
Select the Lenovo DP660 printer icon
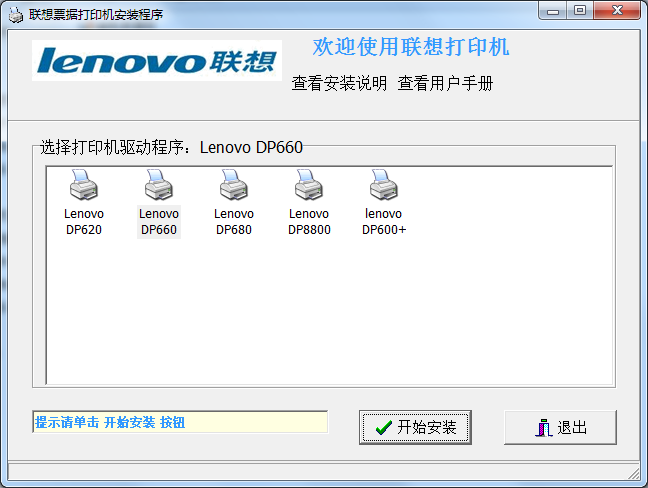click(x=159, y=185)
